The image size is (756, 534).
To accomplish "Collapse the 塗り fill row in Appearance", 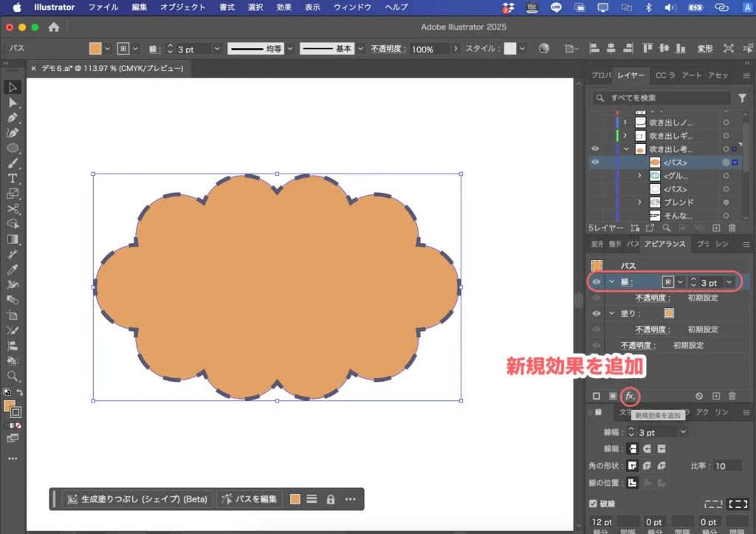I will (611, 313).
